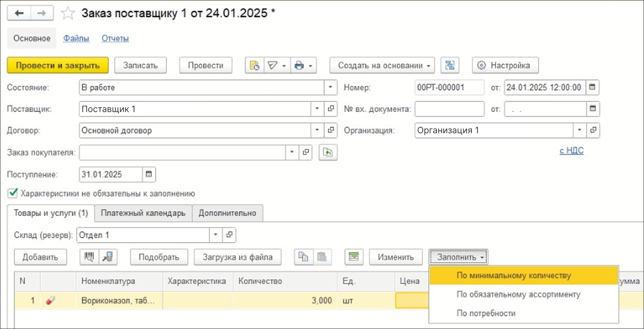
Task: Click the back navigation arrow
Action: tap(19, 13)
